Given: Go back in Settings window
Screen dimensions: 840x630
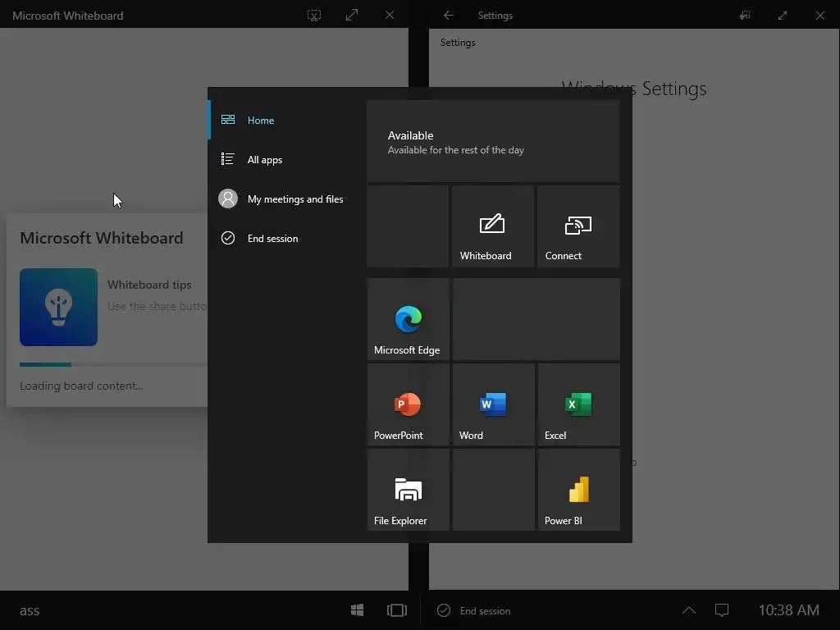Looking at the screenshot, I should pos(449,16).
